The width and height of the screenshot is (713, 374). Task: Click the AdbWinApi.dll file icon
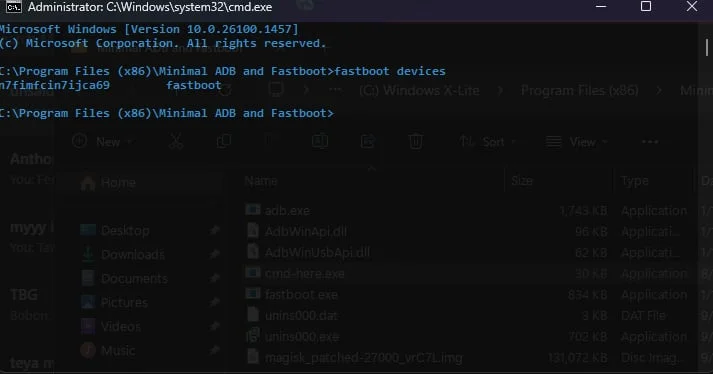click(x=253, y=231)
